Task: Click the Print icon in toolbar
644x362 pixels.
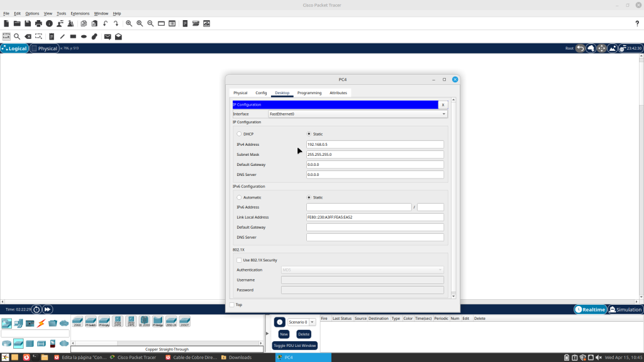Action: tap(38, 23)
